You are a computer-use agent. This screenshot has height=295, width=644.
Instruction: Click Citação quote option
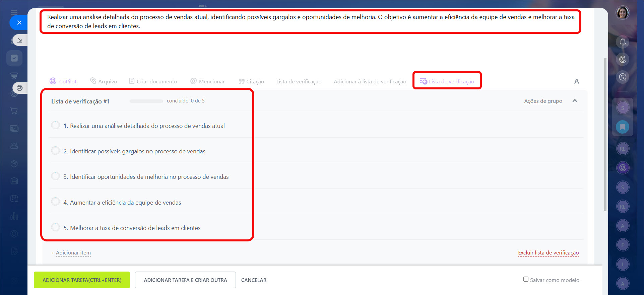point(251,81)
